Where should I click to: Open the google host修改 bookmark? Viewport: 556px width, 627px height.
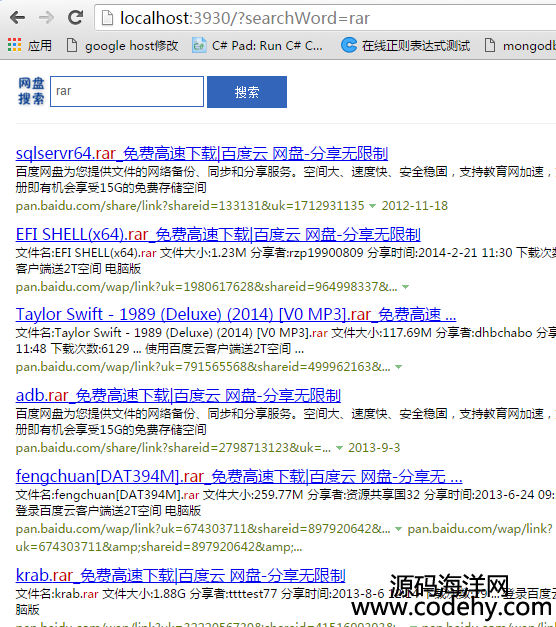tap(122, 46)
